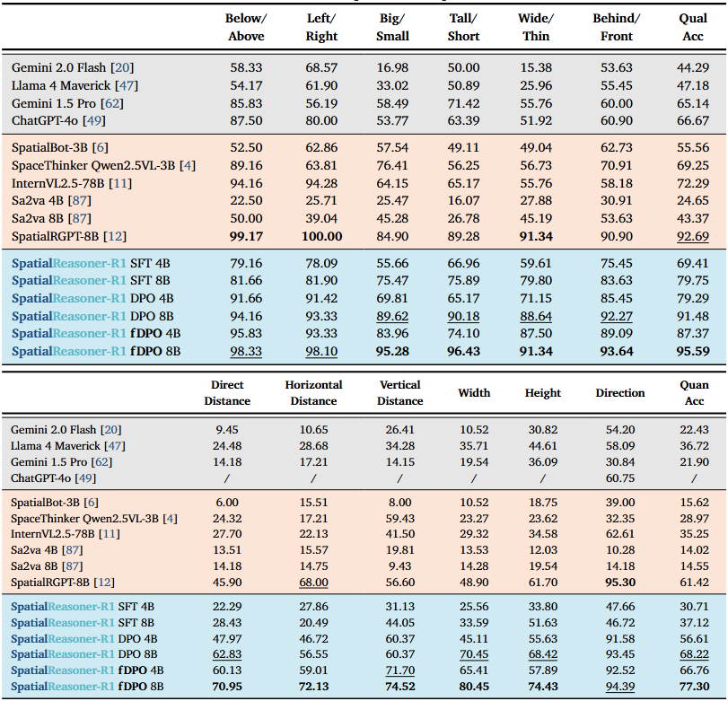Select the "Wide/ Thin" column header

pos(536,27)
